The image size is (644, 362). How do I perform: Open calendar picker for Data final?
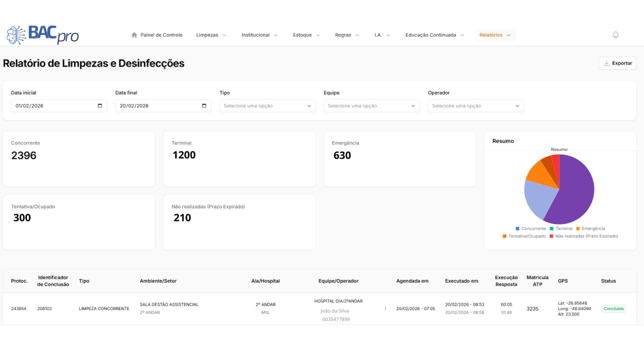[x=204, y=106]
